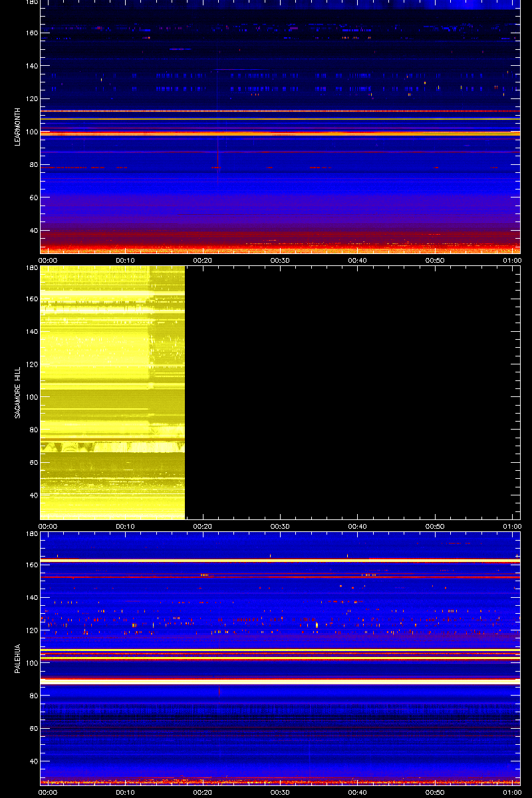Click Palehua plot's 100 frequency tick label
This screenshot has height=798, width=532.
click(31, 664)
